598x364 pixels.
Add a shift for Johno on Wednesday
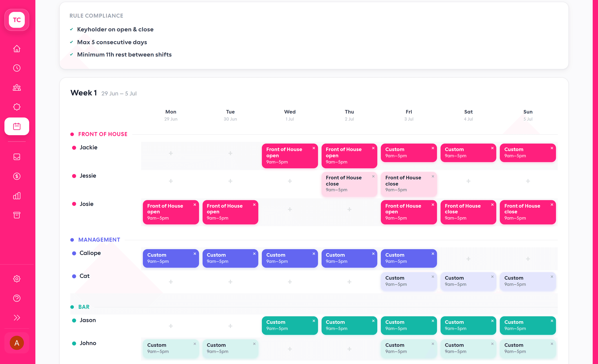[290, 349]
